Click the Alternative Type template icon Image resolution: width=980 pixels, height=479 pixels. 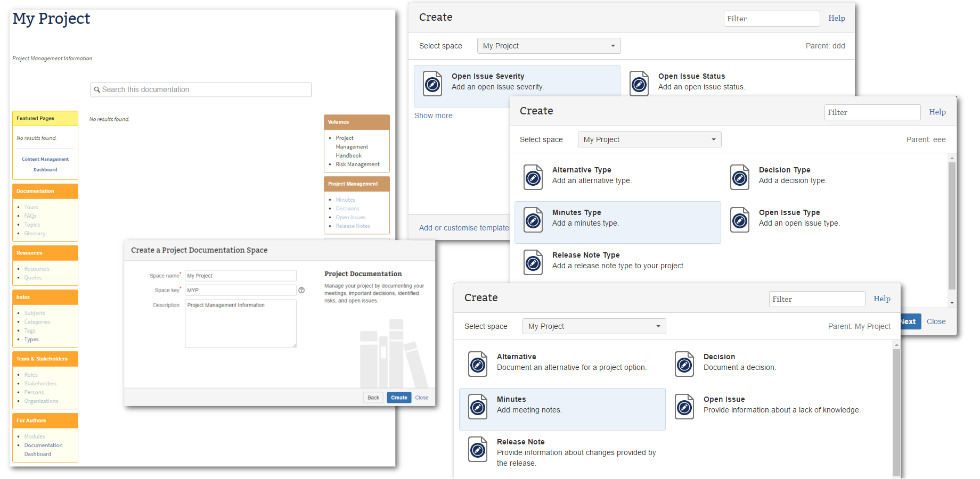pos(533,177)
